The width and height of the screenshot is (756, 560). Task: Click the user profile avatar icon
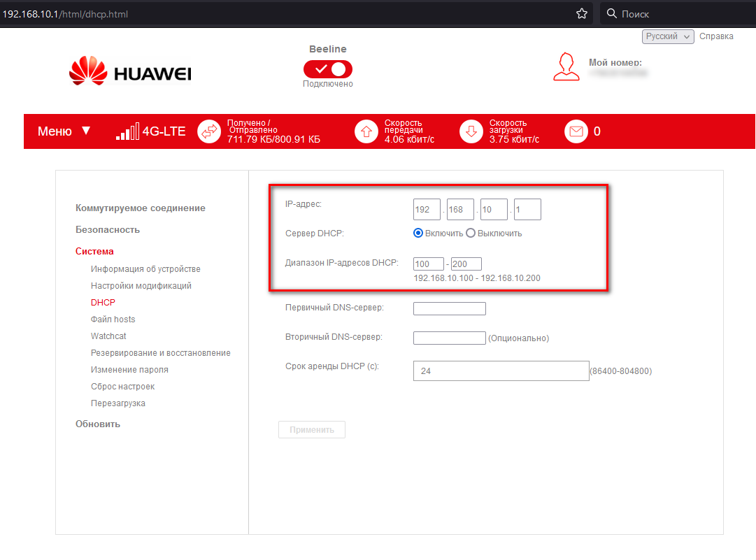click(566, 66)
